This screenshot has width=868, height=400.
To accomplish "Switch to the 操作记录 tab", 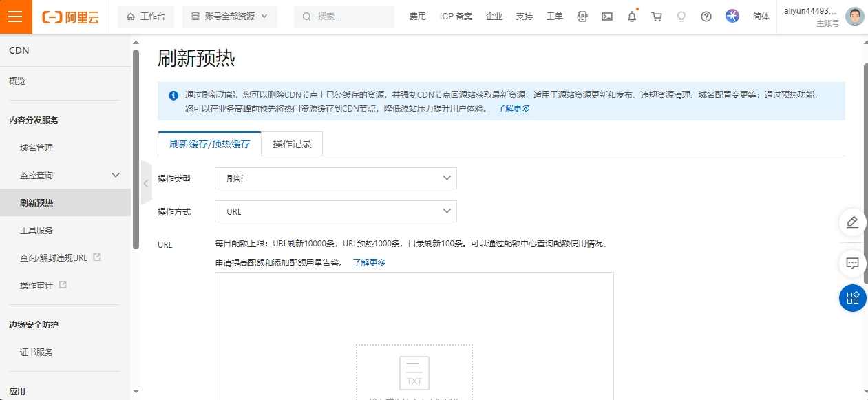I will 292,145.
